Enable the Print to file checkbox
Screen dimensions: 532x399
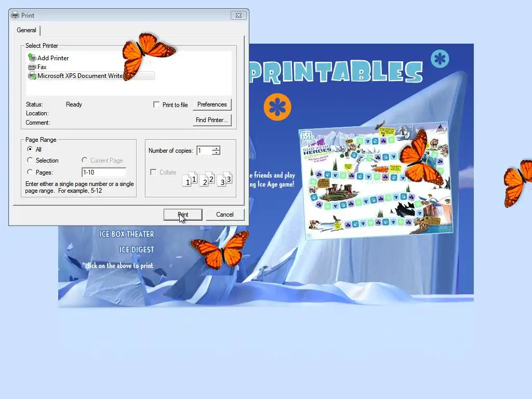pos(156,104)
